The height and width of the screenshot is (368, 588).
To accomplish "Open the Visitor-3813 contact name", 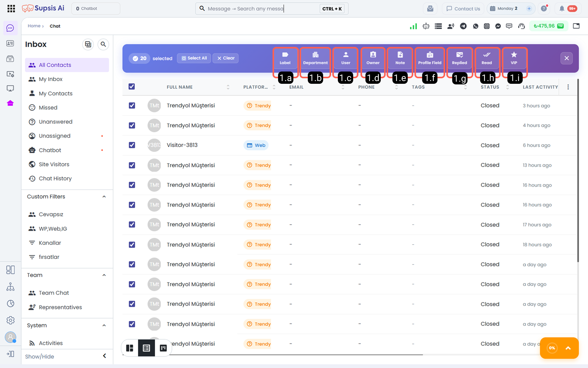I will [x=182, y=145].
